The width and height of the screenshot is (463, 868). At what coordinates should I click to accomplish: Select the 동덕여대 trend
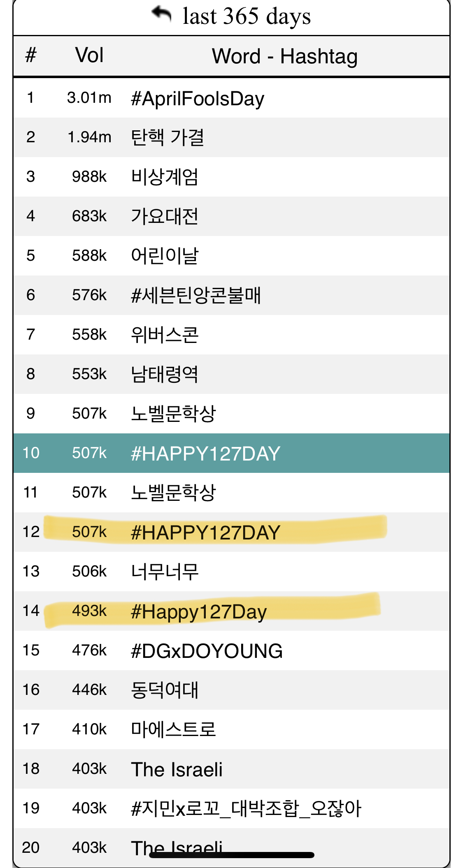(231, 690)
